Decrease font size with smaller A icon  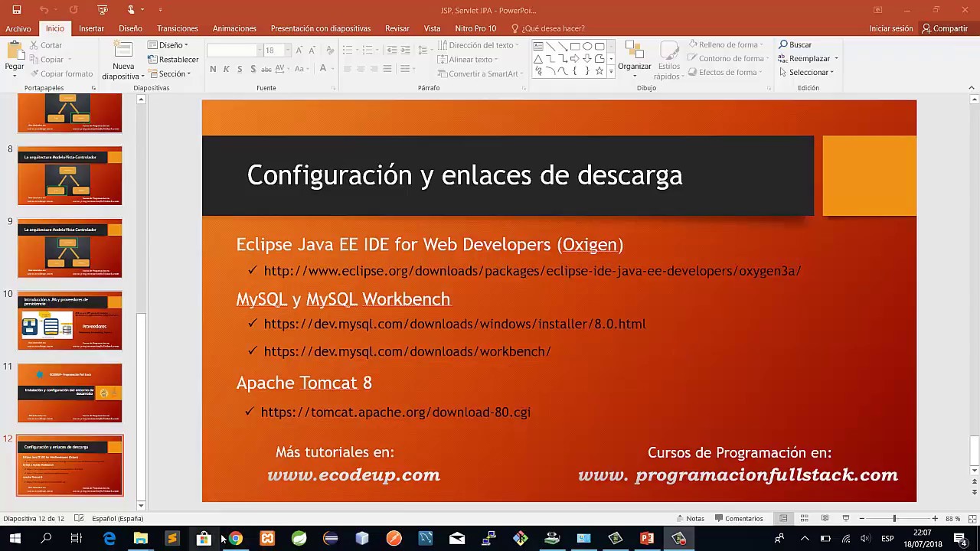[313, 50]
